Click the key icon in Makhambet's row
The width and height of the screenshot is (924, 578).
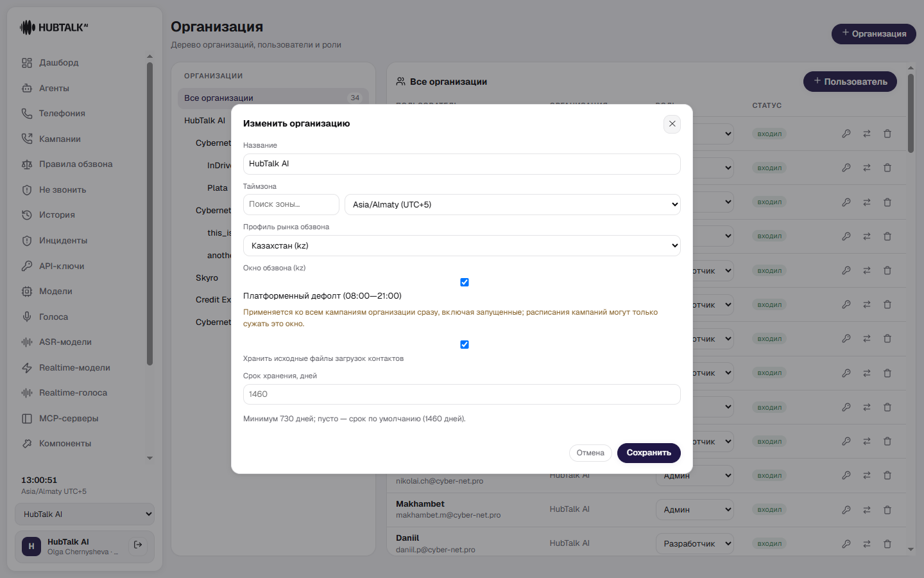click(846, 510)
